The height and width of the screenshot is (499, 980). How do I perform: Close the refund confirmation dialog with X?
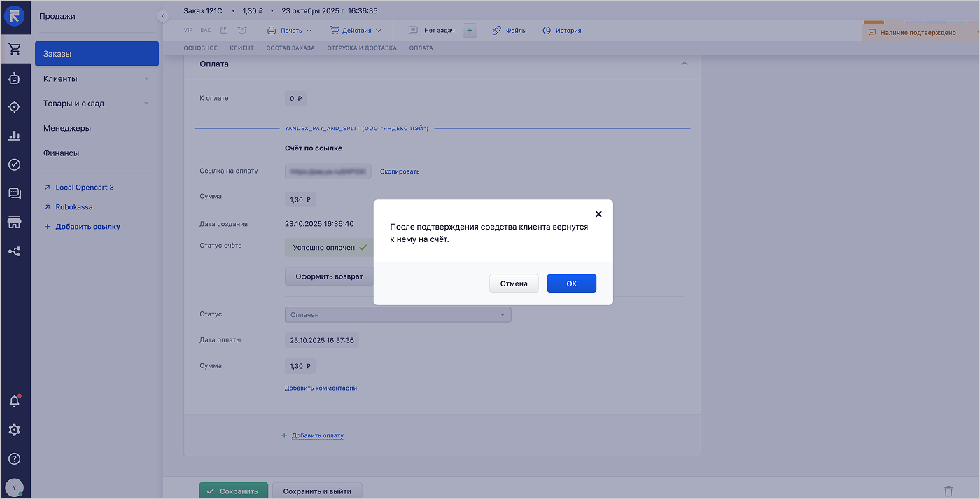pyautogui.click(x=598, y=214)
